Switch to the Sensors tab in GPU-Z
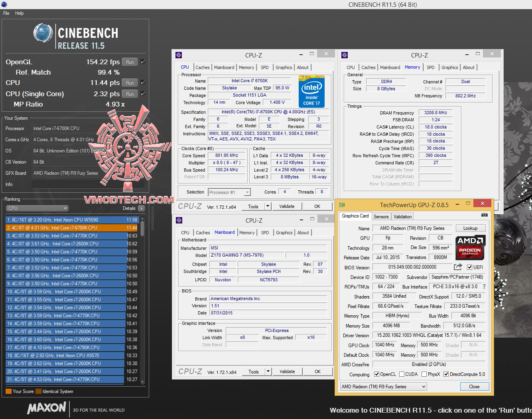532x419 pixels. (381, 217)
